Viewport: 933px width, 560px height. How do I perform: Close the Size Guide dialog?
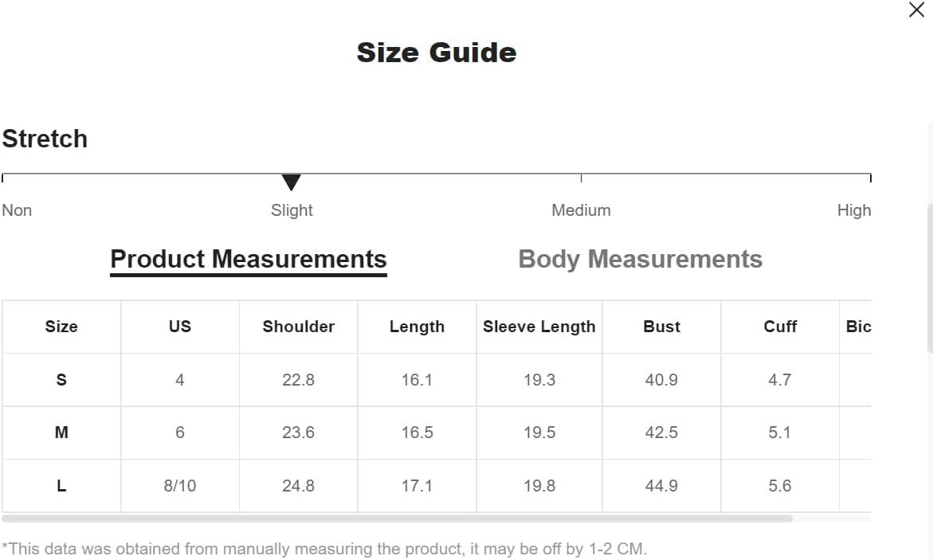[916, 10]
